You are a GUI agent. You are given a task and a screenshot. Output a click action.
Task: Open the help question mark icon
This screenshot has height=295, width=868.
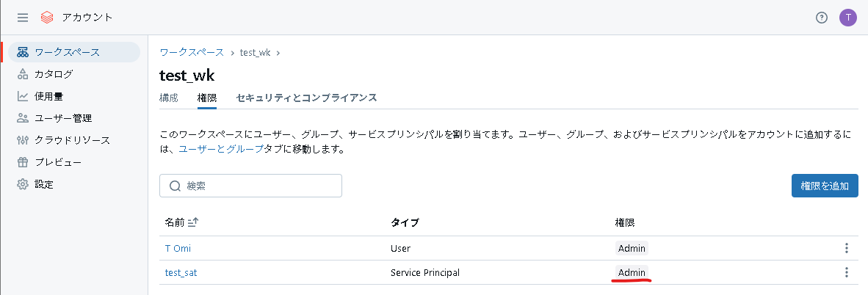[x=822, y=18]
